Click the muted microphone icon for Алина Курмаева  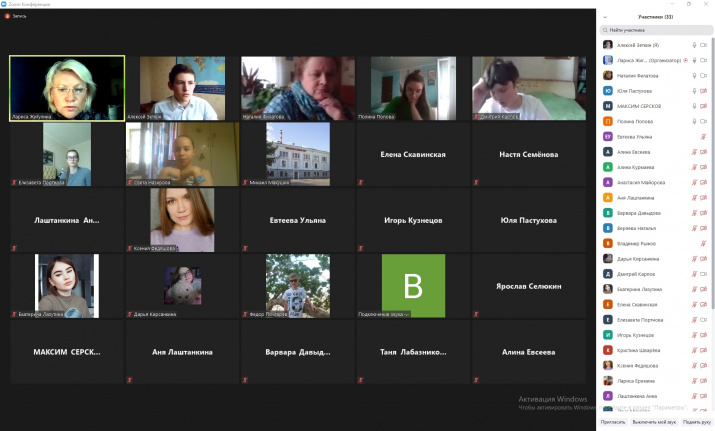point(694,167)
